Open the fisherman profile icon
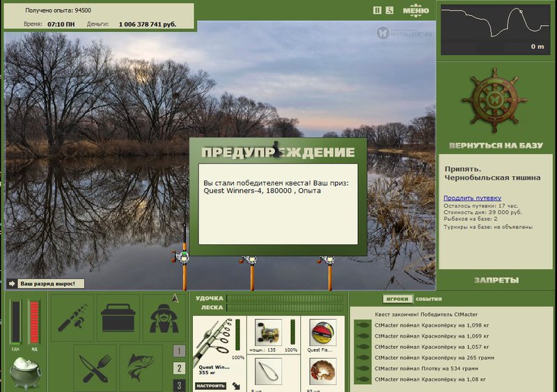 tap(164, 317)
